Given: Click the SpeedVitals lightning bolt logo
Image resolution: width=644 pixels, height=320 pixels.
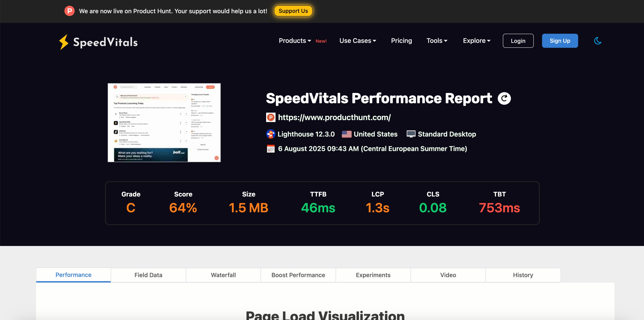Looking at the screenshot, I should point(64,42).
